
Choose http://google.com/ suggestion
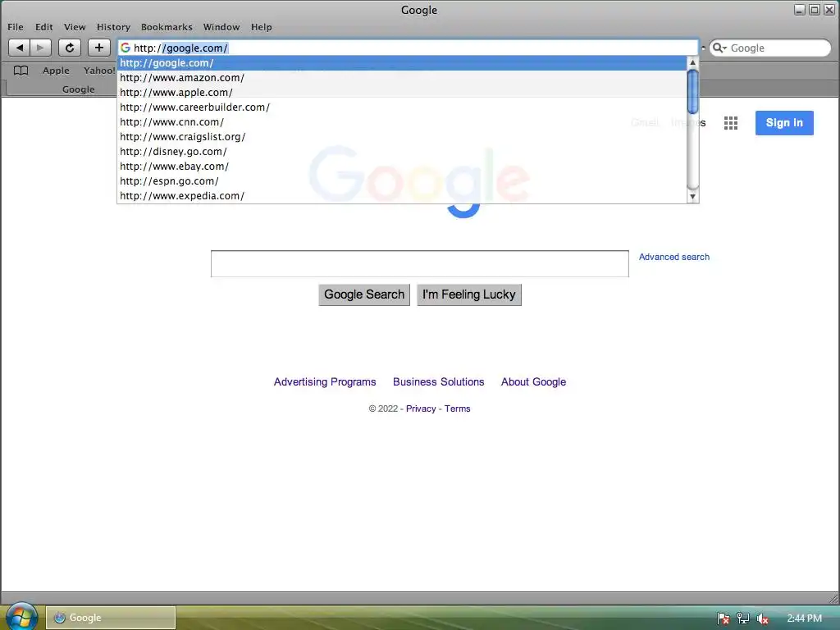pyautogui.click(x=402, y=62)
